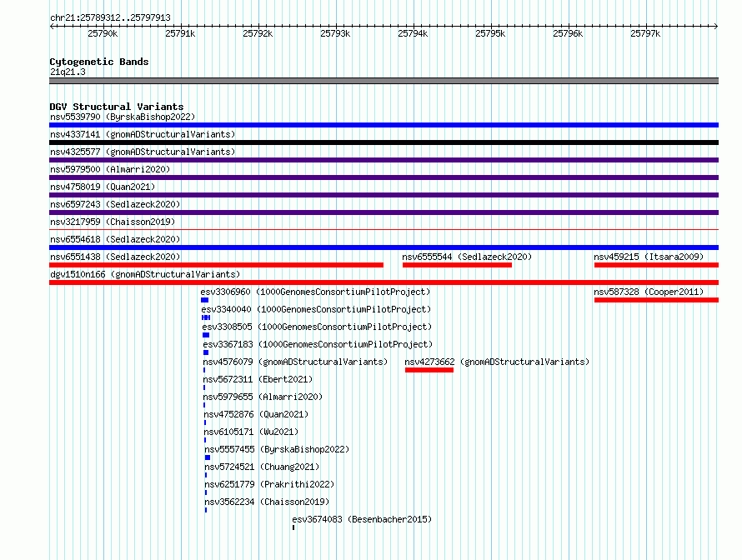Open the dgv1510n166 (gnomADStructuralVariants) label
The width and height of the screenshot is (742, 560).
tap(145, 274)
